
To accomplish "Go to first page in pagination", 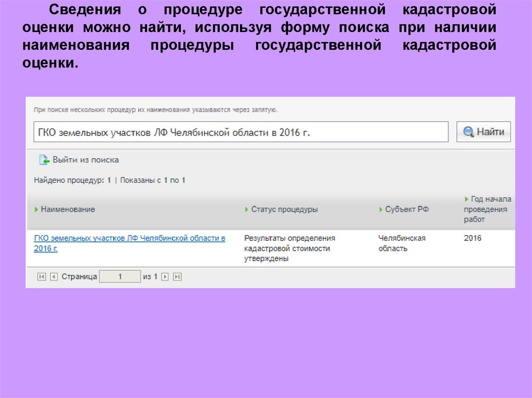I will point(42,277).
